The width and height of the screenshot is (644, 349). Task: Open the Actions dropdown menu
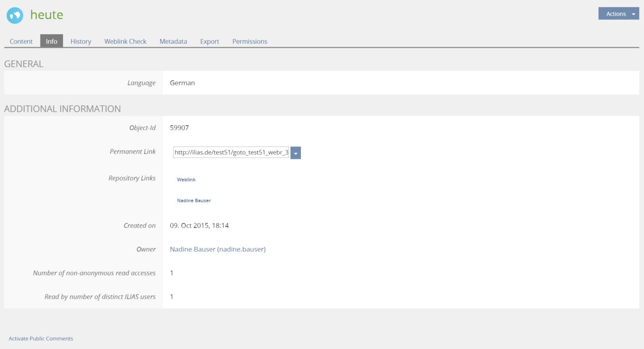point(618,14)
